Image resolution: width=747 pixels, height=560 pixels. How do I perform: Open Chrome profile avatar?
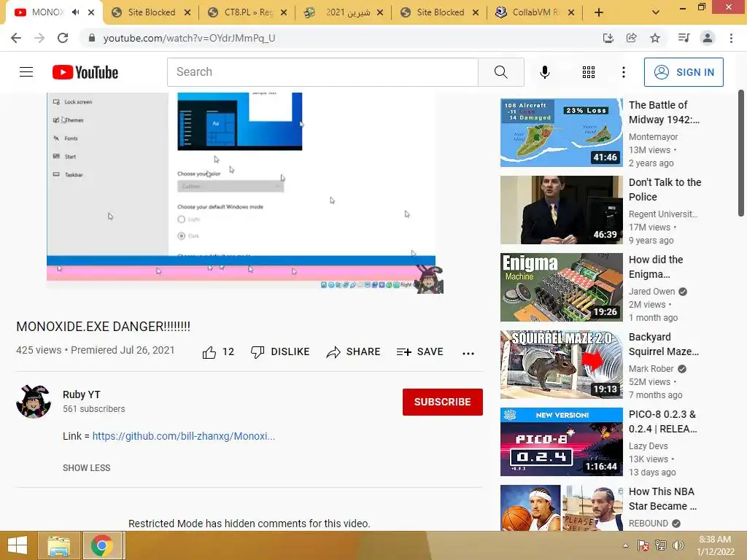[708, 38]
